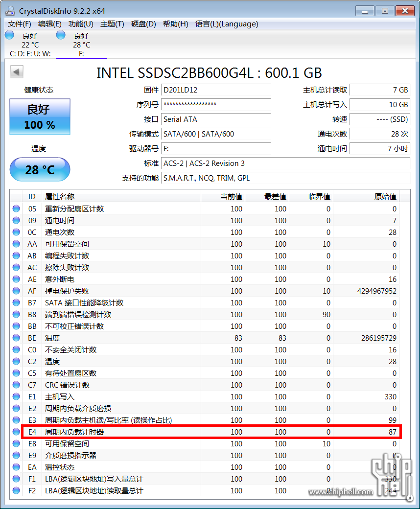The image size is (420, 509).
Task: Open the 硬盘(D) menu
Action: click(143, 24)
